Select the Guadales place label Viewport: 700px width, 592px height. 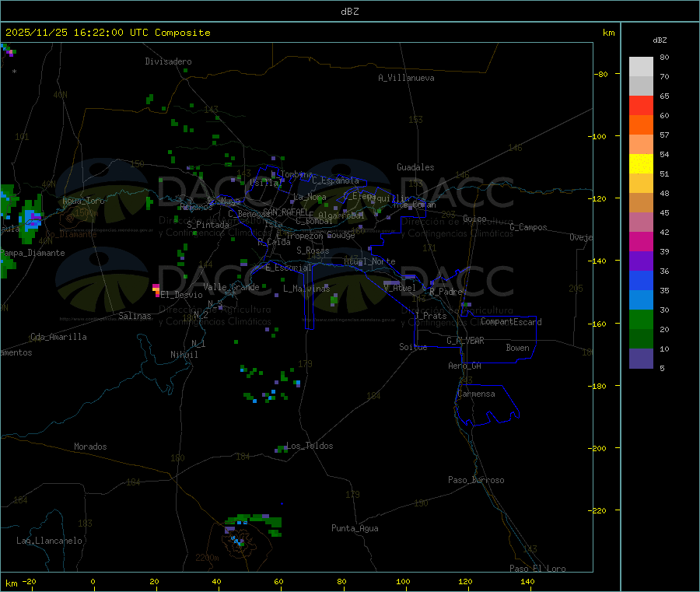pos(415,167)
